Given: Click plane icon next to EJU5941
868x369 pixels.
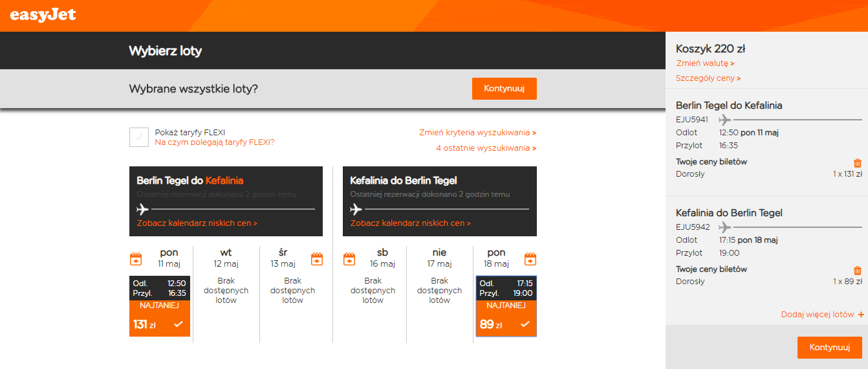Looking at the screenshot, I should click(724, 120).
